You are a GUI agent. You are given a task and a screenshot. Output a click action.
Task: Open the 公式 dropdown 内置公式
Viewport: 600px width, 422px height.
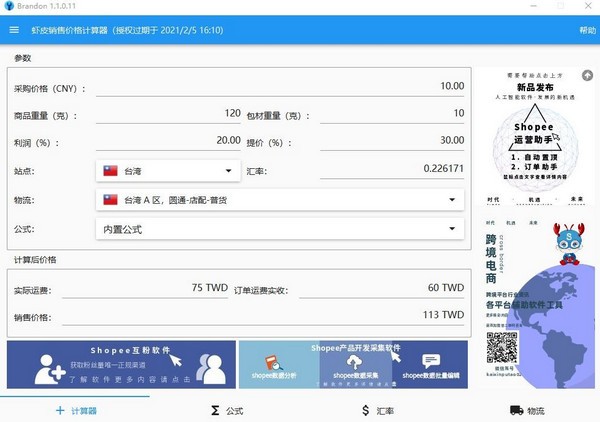click(280, 229)
